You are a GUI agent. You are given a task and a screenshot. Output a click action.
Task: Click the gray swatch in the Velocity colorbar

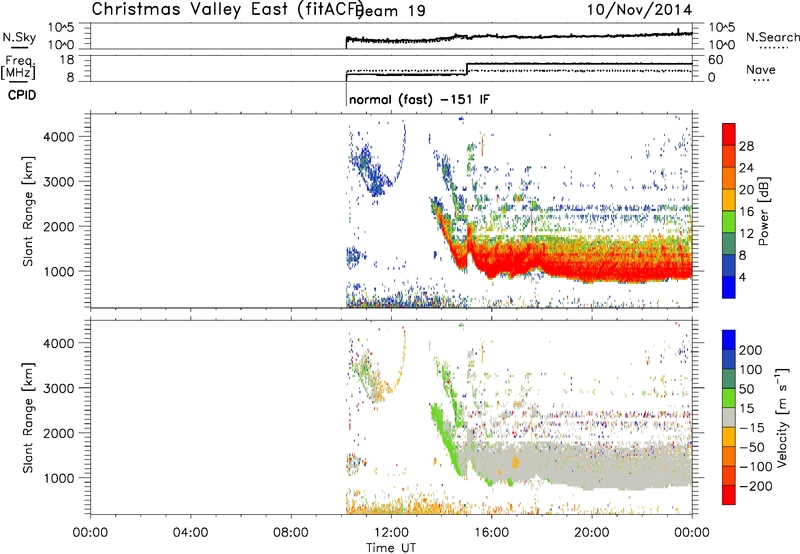coord(729,418)
